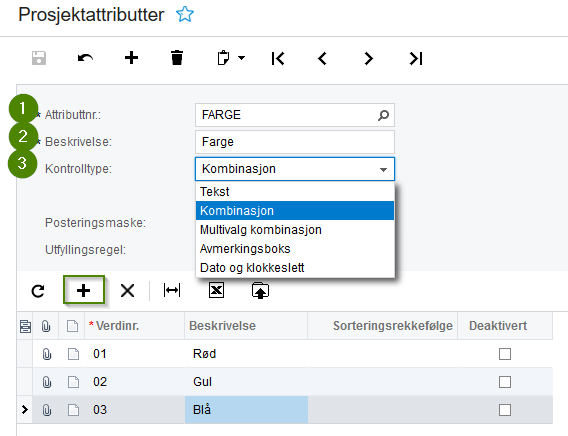
Task: Go to the previous record
Action: coord(322,58)
